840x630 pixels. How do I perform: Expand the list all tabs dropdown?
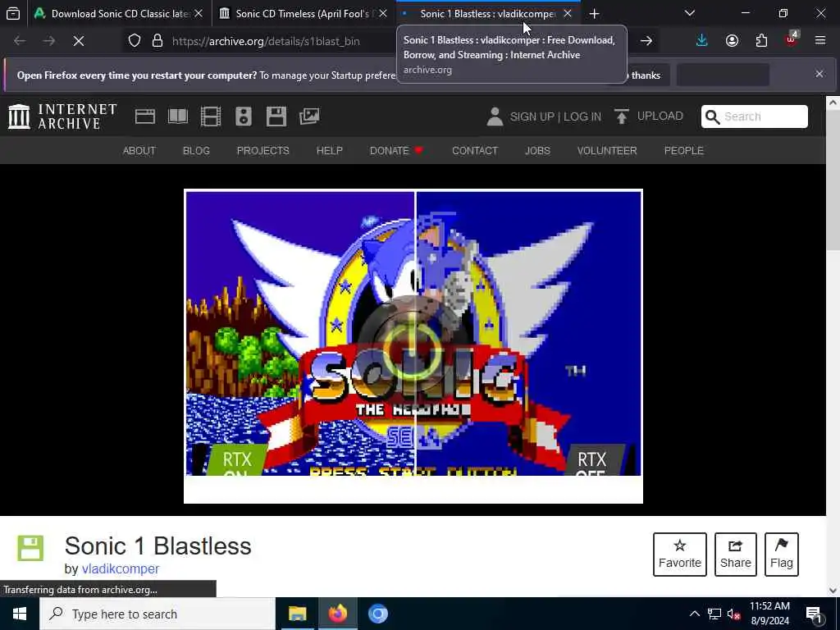click(x=690, y=13)
